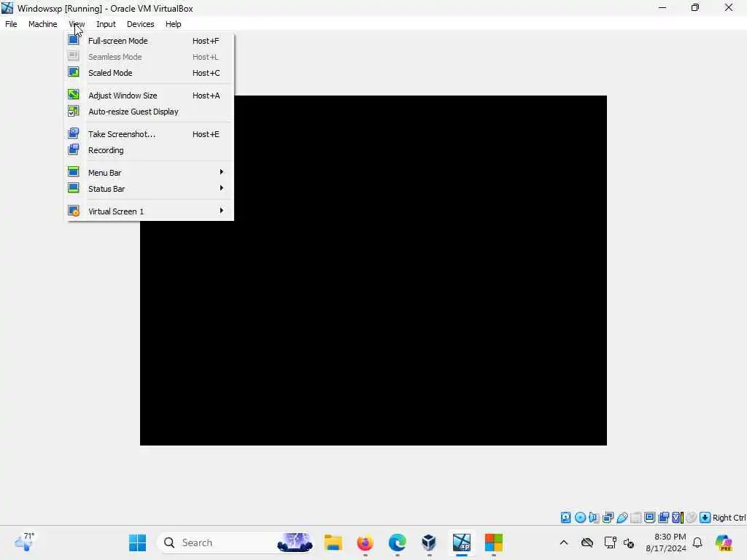Screen dimensions: 747x560
Task: Open the Help menu
Action: [x=174, y=24]
